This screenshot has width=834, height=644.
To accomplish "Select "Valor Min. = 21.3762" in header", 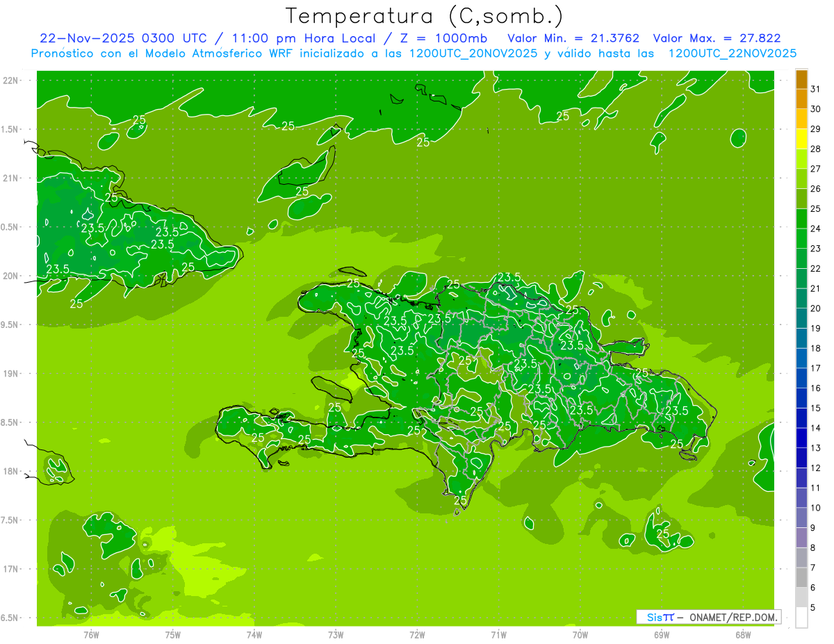I will click(x=573, y=38).
